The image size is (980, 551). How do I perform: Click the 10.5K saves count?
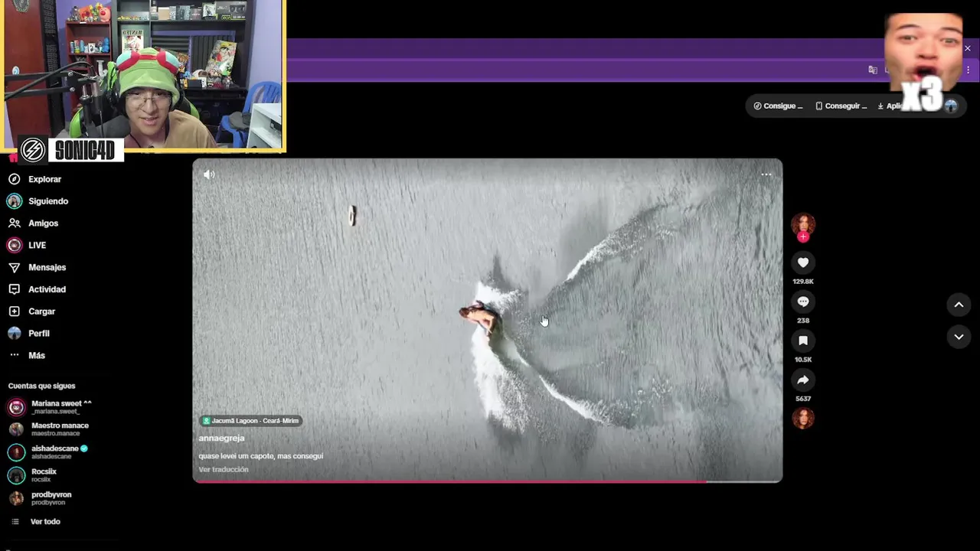point(803,360)
